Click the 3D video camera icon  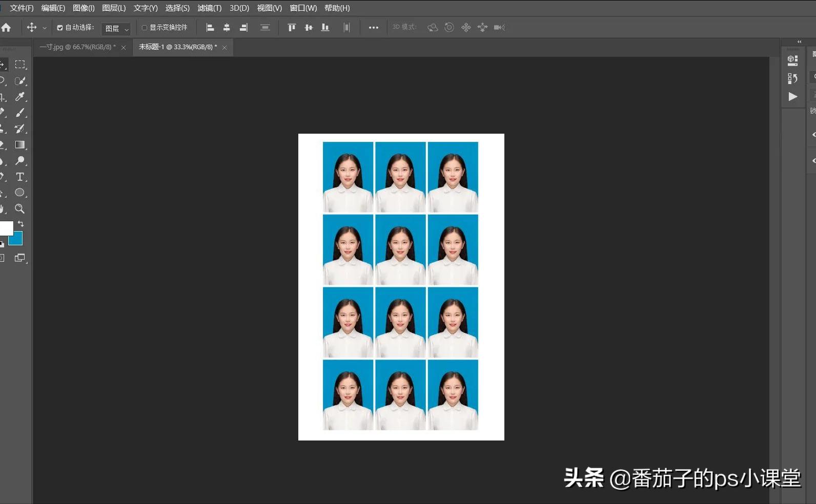(499, 28)
